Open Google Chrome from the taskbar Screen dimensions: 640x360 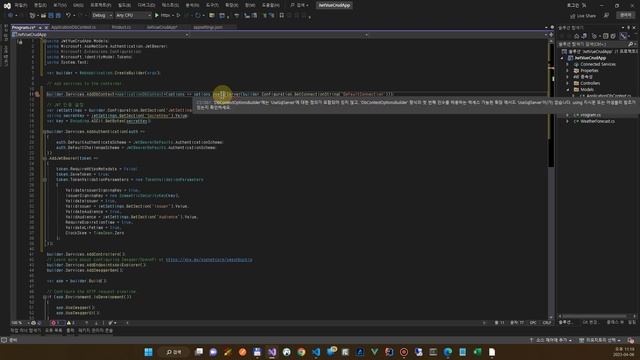[x=301, y=352]
